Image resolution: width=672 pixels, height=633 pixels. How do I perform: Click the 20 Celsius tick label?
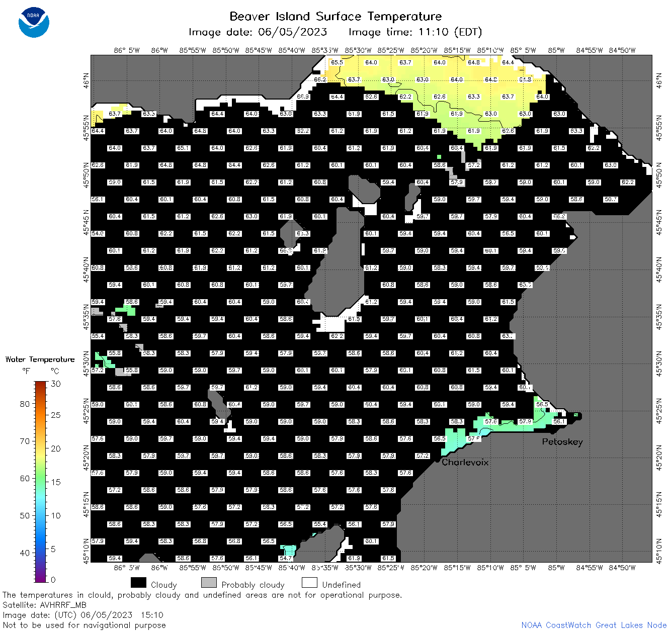(x=56, y=448)
